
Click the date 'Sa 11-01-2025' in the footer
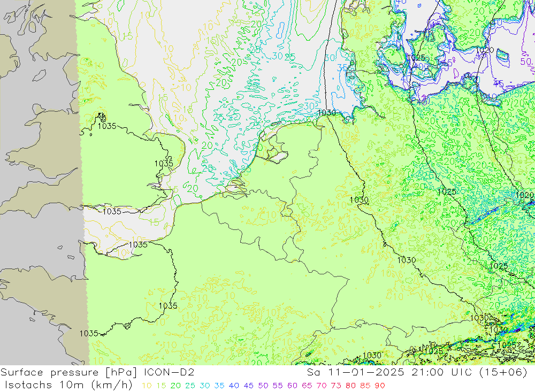(355, 372)
